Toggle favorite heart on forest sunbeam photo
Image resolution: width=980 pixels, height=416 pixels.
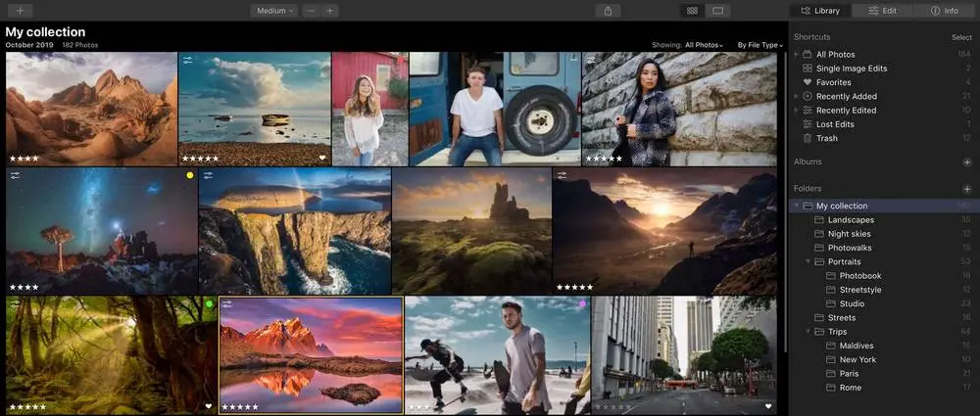pos(208,406)
